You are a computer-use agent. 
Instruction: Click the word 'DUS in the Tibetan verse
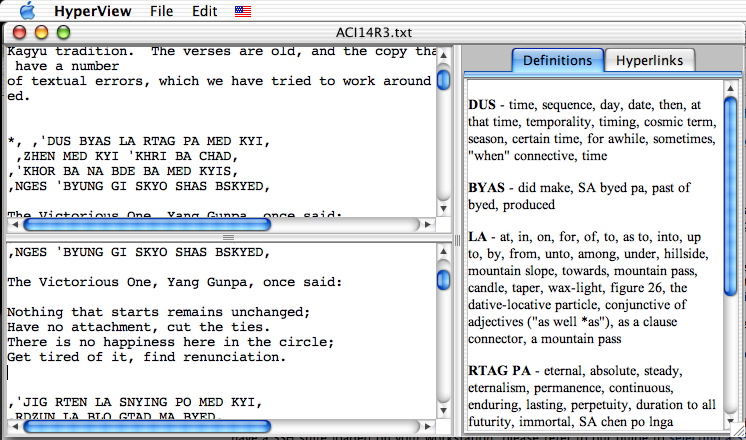[55, 141]
